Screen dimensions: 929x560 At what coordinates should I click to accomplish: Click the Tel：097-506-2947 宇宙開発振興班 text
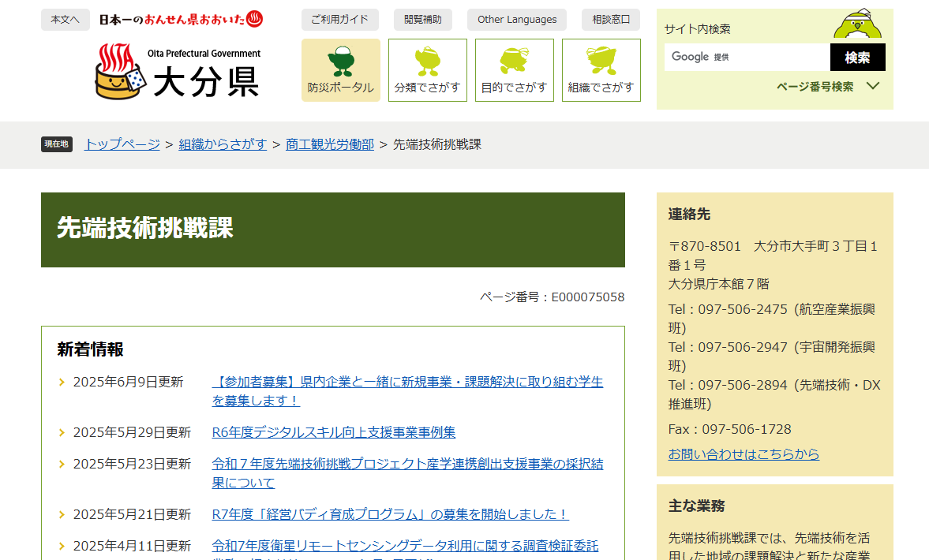tap(771, 357)
